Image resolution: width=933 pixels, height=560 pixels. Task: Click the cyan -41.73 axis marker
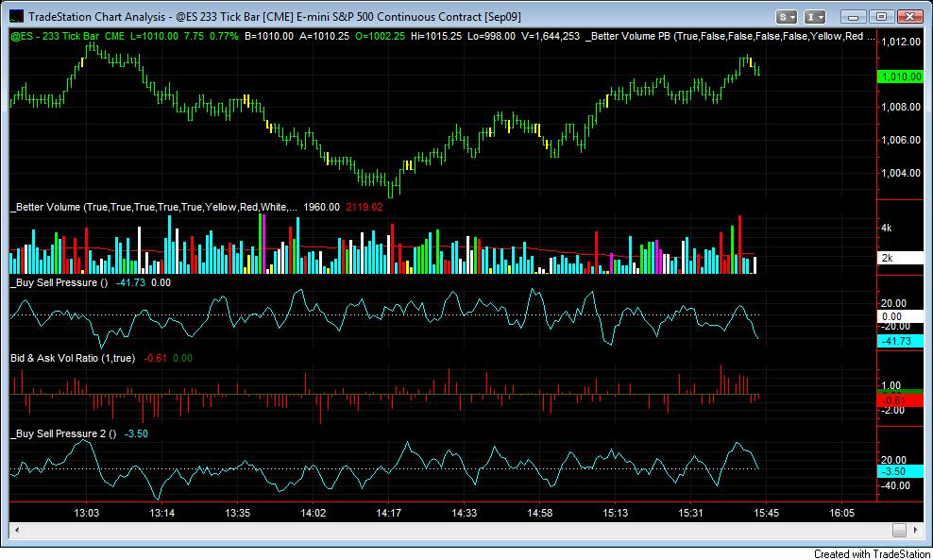click(x=901, y=342)
